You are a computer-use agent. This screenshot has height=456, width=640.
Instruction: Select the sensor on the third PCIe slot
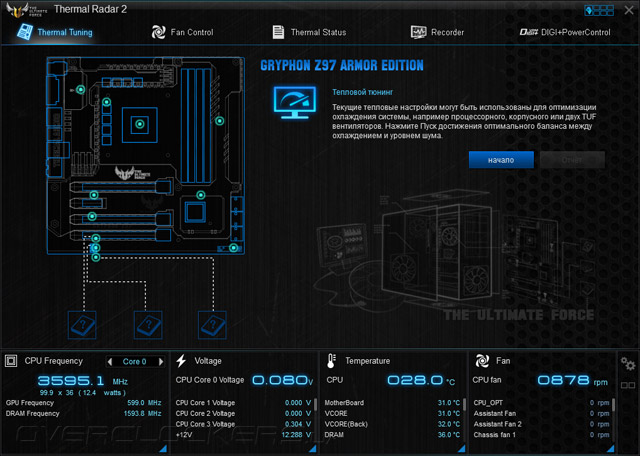[92, 216]
